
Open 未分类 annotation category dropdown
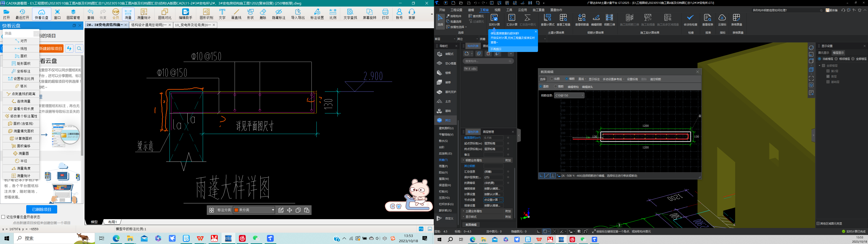[254, 210]
